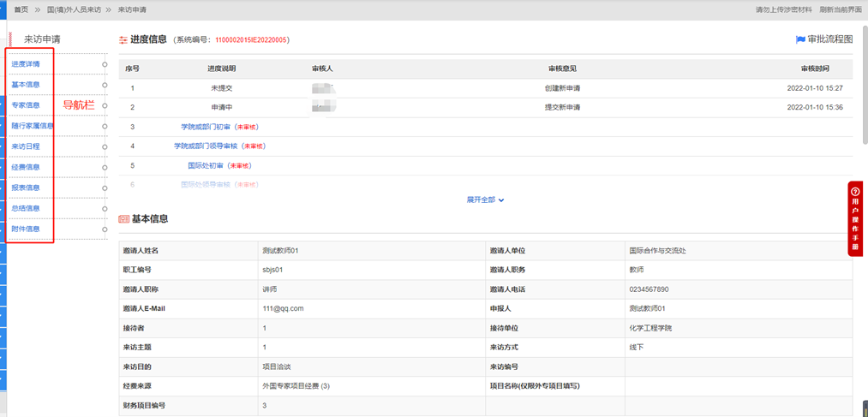Click the circle marker beside 经费信息
The width and height of the screenshot is (868, 417).
[x=105, y=168]
